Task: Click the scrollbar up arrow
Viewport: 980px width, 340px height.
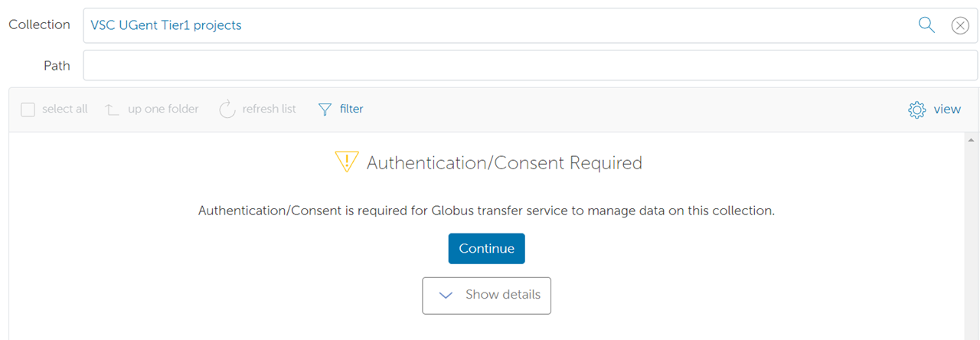Action: click(972, 141)
